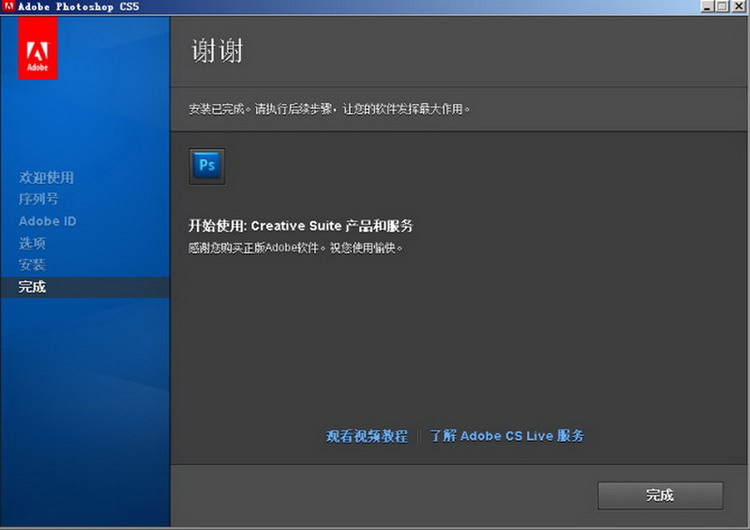Screen dimensions: 750x530
Task: Minimize the Adobe Photoshop CS5 window
Action: pos(707,6)
